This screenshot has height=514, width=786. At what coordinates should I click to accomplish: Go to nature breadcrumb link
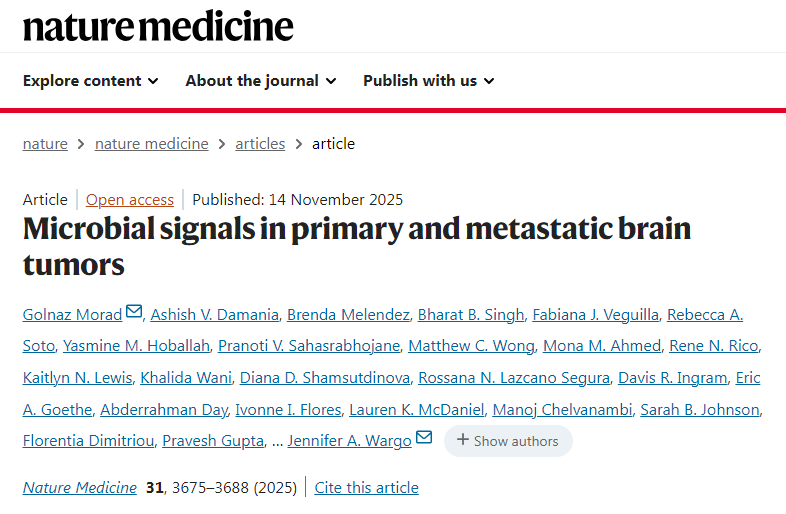[x=45, y=143]
